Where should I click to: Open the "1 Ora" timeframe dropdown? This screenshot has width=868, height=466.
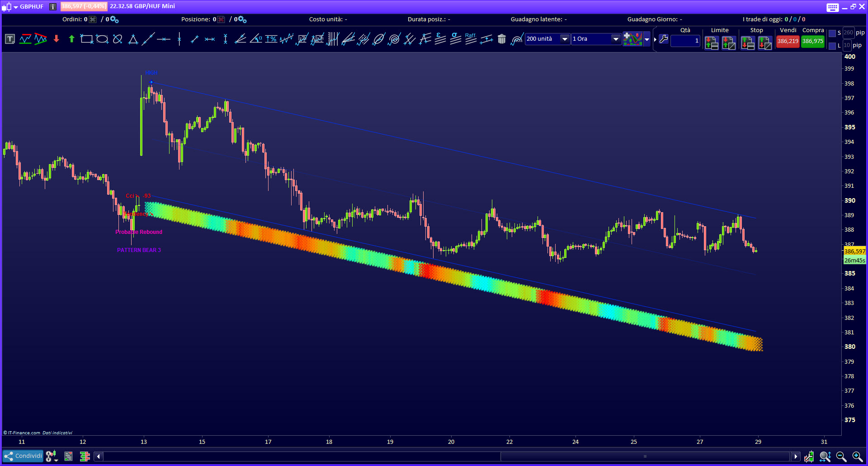pos(615,39)
